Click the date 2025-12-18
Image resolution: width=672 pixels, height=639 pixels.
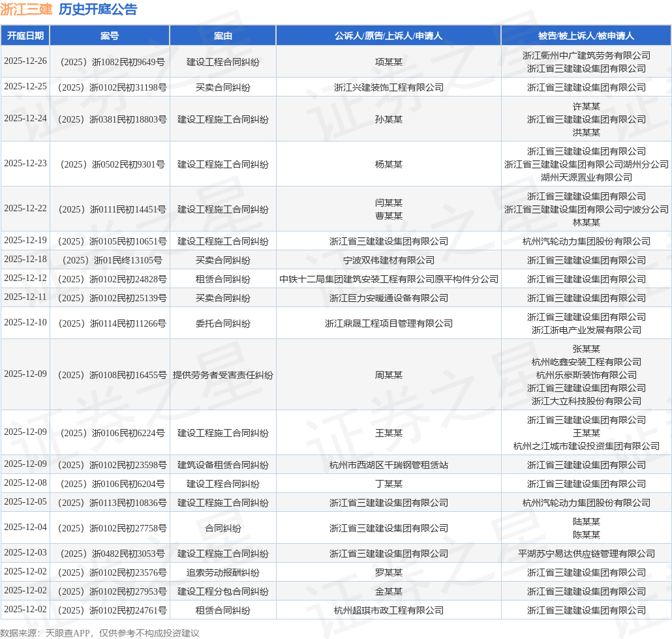coord(25,259)
